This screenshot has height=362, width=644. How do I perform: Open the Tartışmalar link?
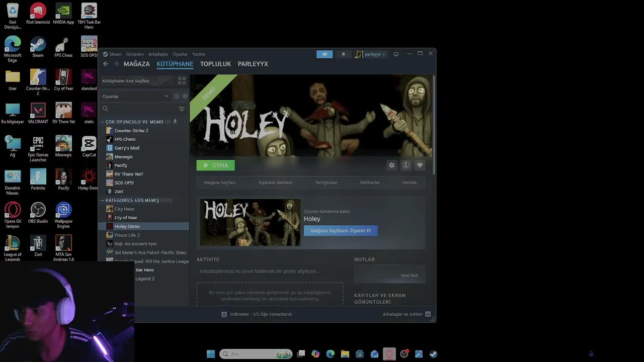326,183
